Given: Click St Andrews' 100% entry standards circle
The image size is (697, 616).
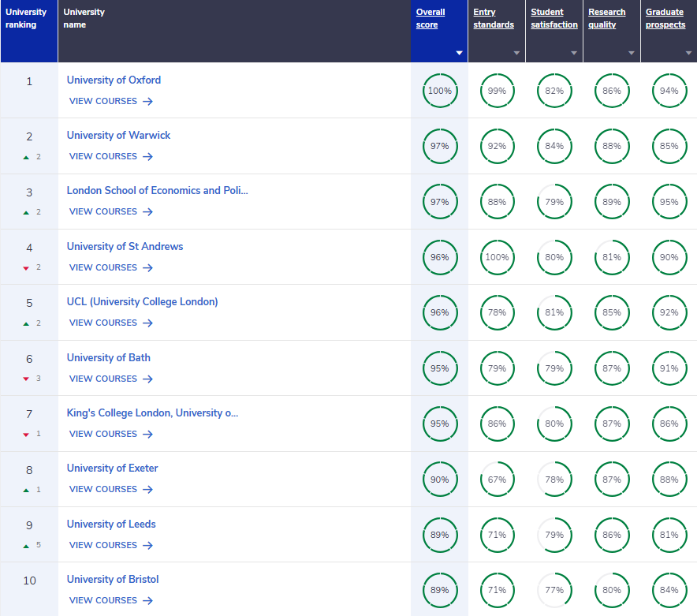Looking at the screenshot, I should [497, 257].
